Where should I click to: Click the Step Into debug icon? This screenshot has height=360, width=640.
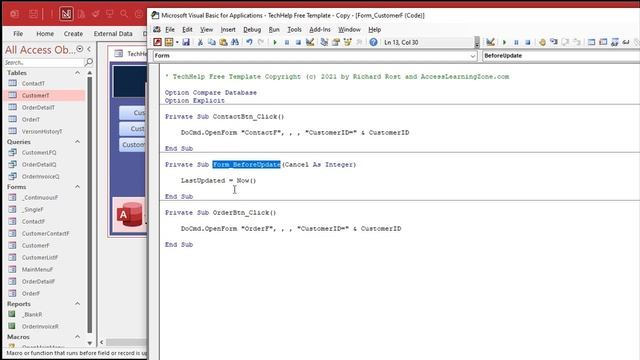[x=553, y=42]
